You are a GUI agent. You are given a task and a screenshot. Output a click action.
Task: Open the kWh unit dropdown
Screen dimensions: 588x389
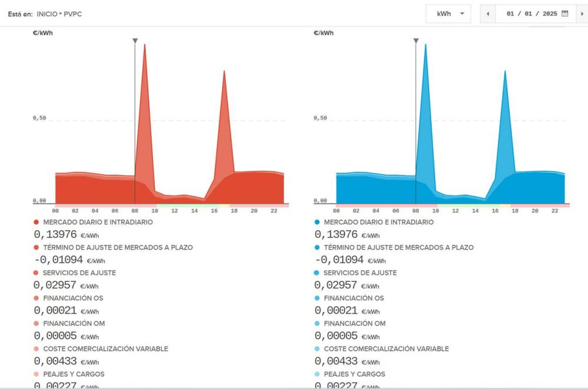[x=448, y=14]
